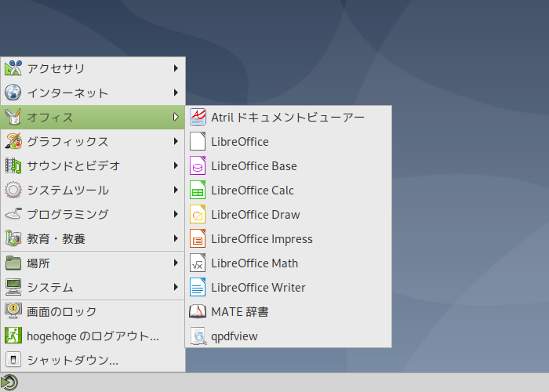The image size is (549, 392).
Task: Launch LibreOffice Base from the submenu
Action: [x=288, y=165]
